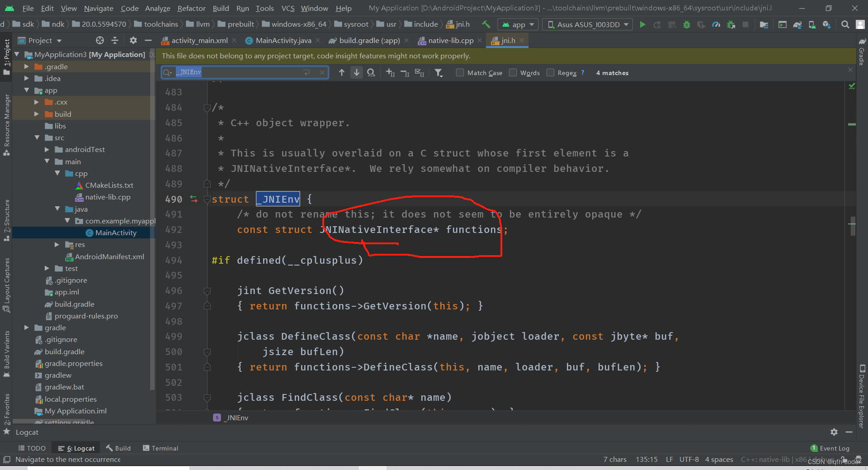Screen dimensions: 868x470
Task: Open Asus ASUS_I003DD device dropdown
Action: [x=588, y=24]
